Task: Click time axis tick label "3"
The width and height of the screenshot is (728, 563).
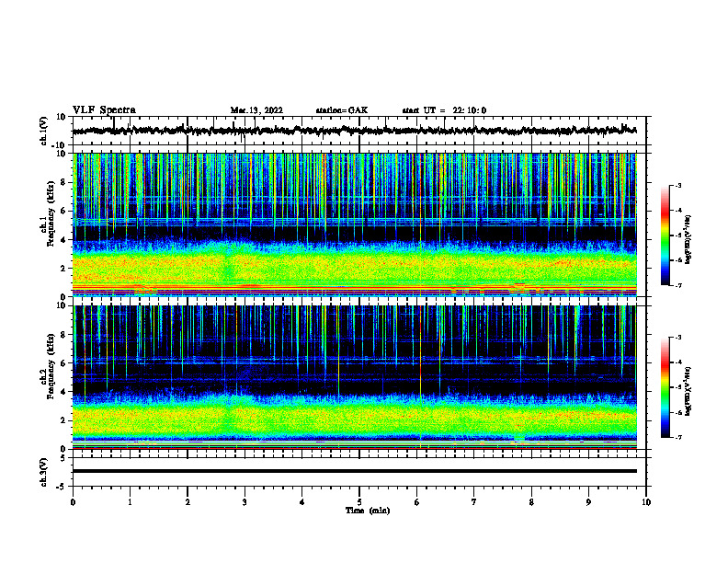Action: [245, 502]
